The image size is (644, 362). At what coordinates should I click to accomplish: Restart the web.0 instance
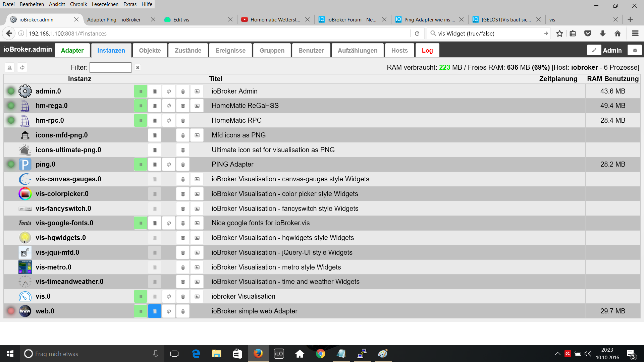pyautogui.click(x=169, y=311)
